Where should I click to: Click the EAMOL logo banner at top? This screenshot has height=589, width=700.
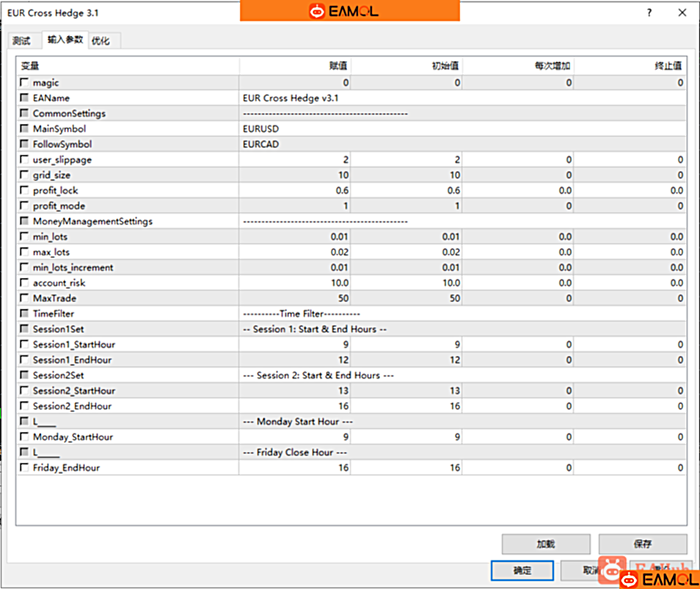[x=349, y=11]
